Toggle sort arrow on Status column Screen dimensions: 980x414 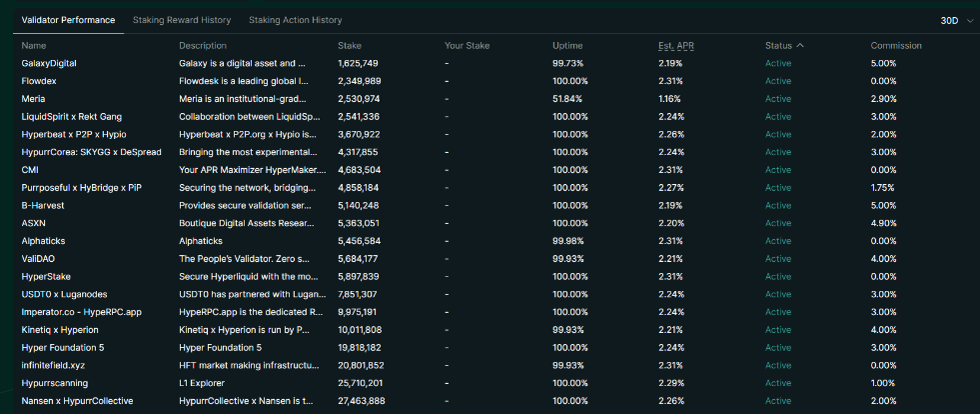[800, 46]
